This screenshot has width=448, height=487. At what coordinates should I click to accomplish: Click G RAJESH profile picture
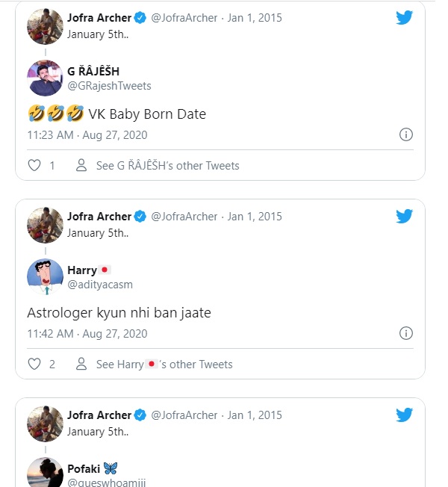(46, 78)
